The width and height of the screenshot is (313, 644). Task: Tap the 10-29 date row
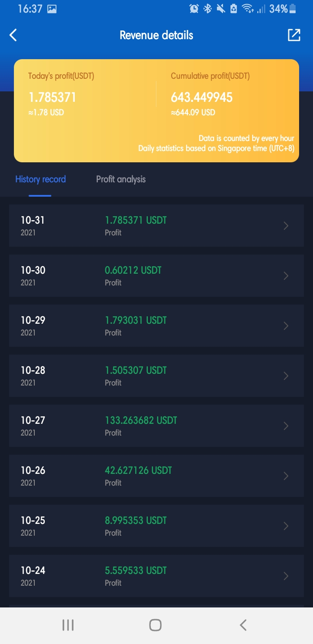[x=156, y=325]
